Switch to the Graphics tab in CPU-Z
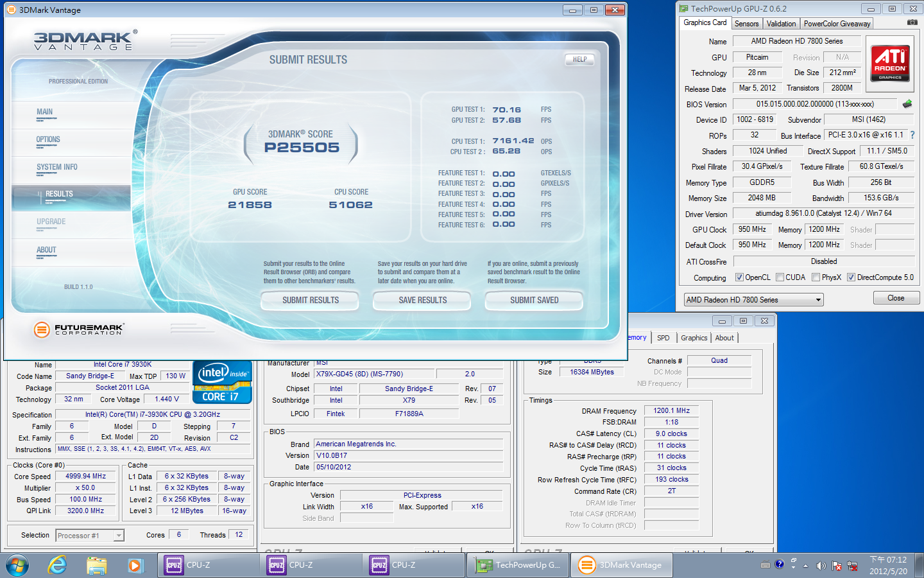This screenshot has height=578, width=924. pos(694,338)
